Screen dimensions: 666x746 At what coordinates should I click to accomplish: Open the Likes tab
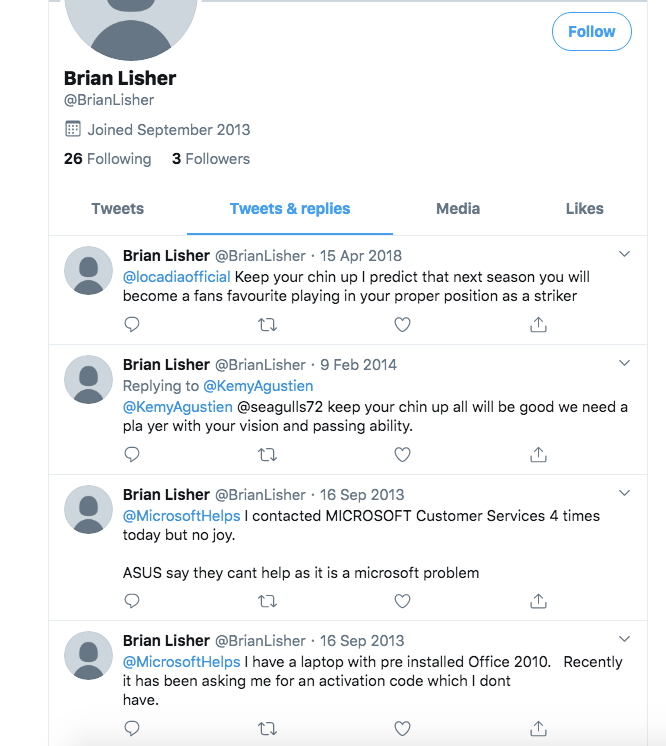point(584,208)
